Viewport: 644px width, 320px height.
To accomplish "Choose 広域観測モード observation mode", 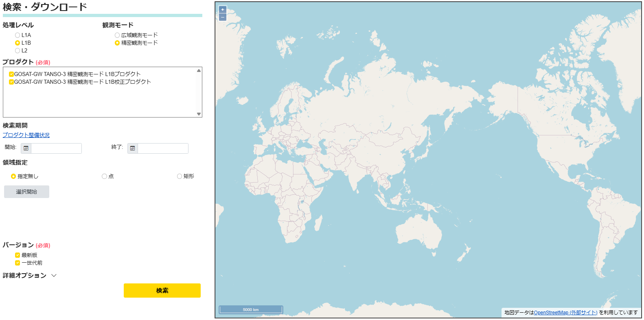I will coord(117,35).
